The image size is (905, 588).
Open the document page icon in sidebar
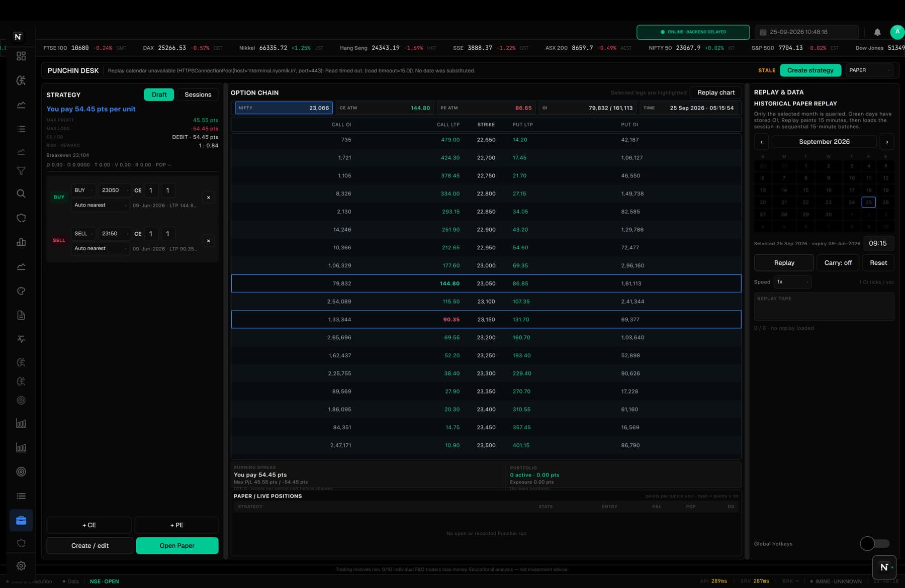point(21,315)
